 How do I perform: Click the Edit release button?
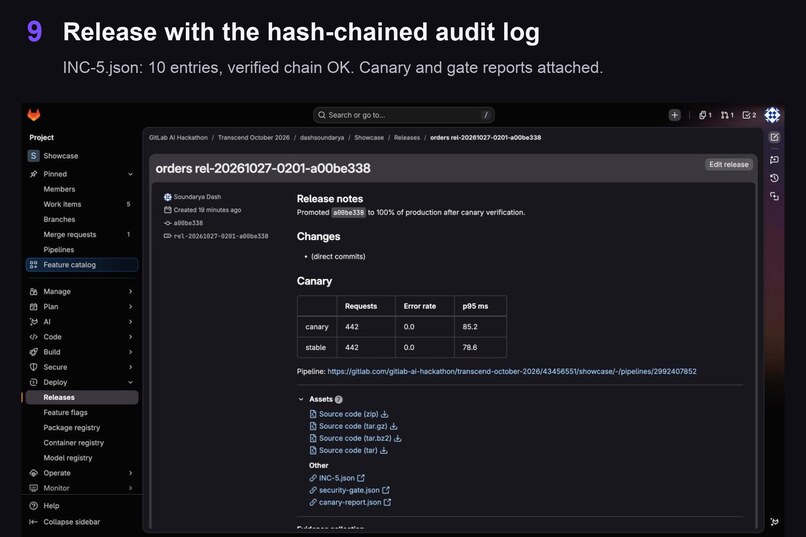(x=728, y=164)
